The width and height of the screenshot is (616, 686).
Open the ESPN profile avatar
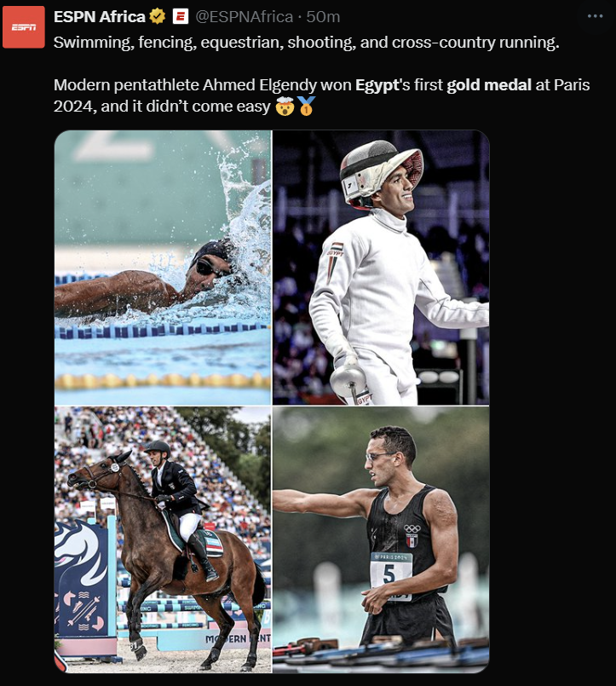point(24,27)
